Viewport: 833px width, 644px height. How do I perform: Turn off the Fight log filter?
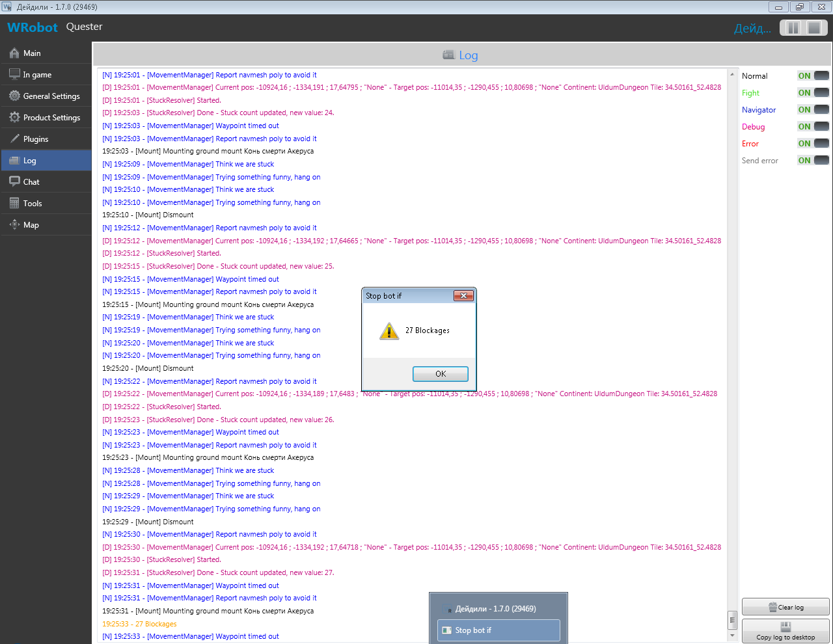813,92
